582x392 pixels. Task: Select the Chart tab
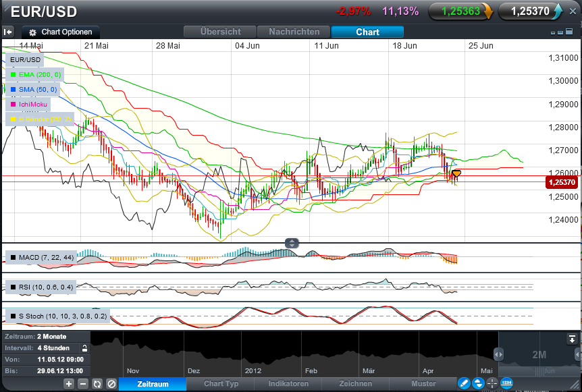(x=367, y=32)
